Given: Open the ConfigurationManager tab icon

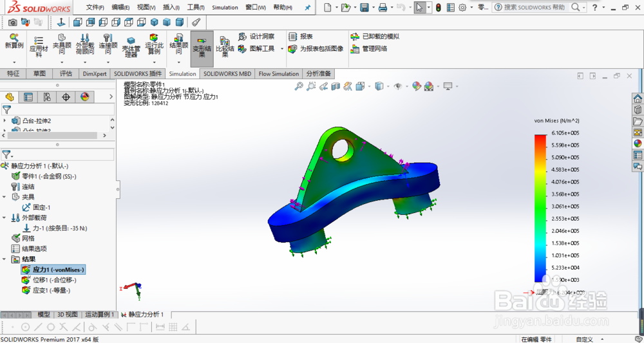Looking at the screenshot, I should [47, 97].
